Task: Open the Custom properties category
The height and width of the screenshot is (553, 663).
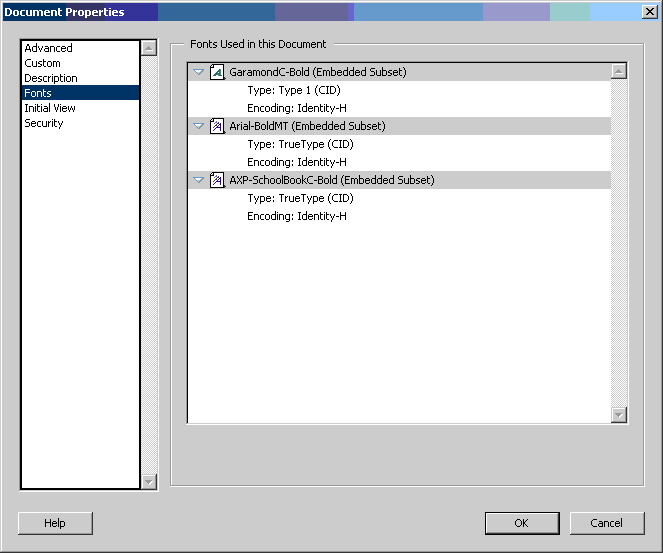Action: pos(80,63)
